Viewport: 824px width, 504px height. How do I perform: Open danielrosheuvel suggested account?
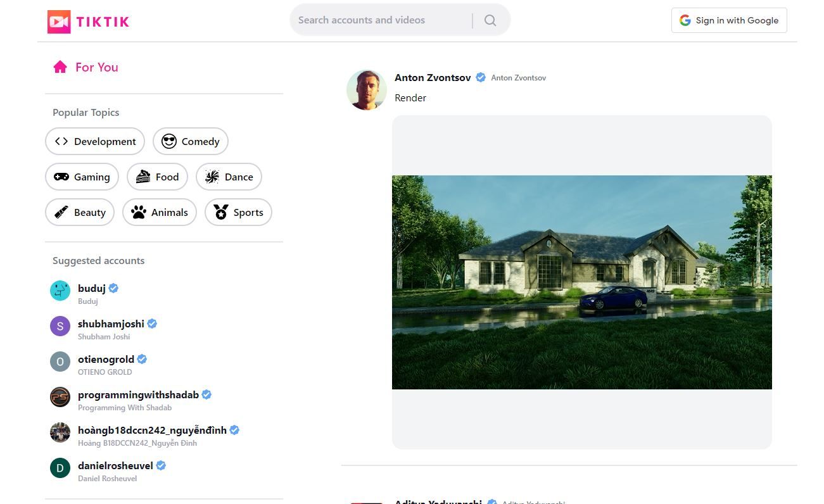click(x=108, y=471)
